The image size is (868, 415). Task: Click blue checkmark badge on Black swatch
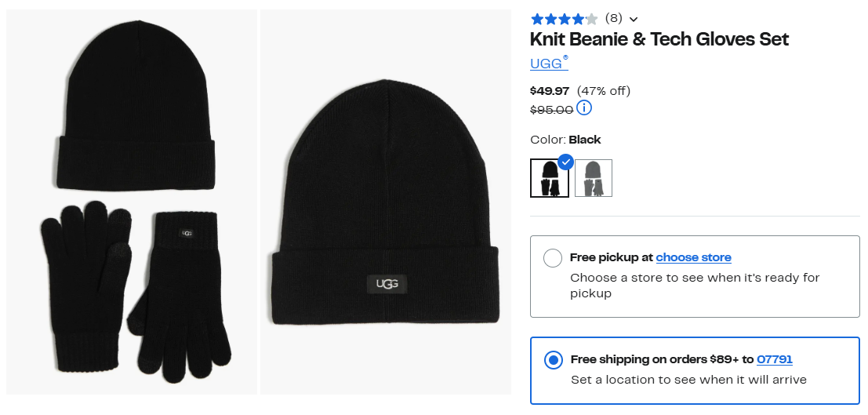[565, 162]
